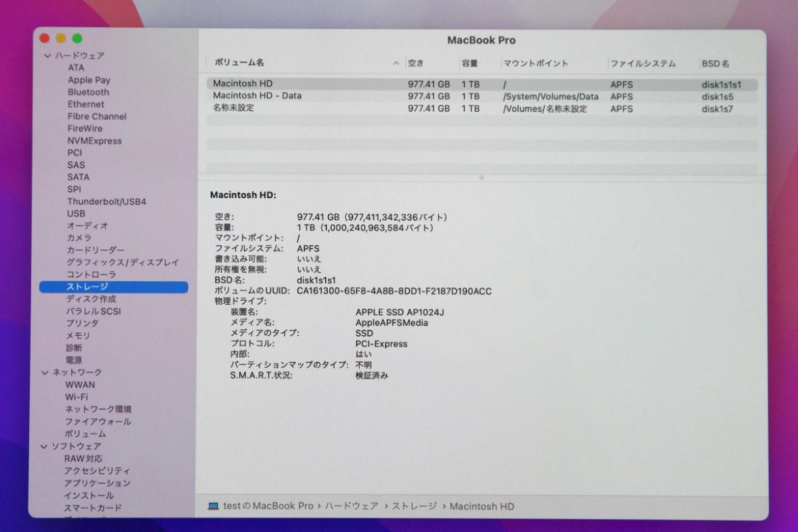Select ATA in the sidebar

[76, 67]
